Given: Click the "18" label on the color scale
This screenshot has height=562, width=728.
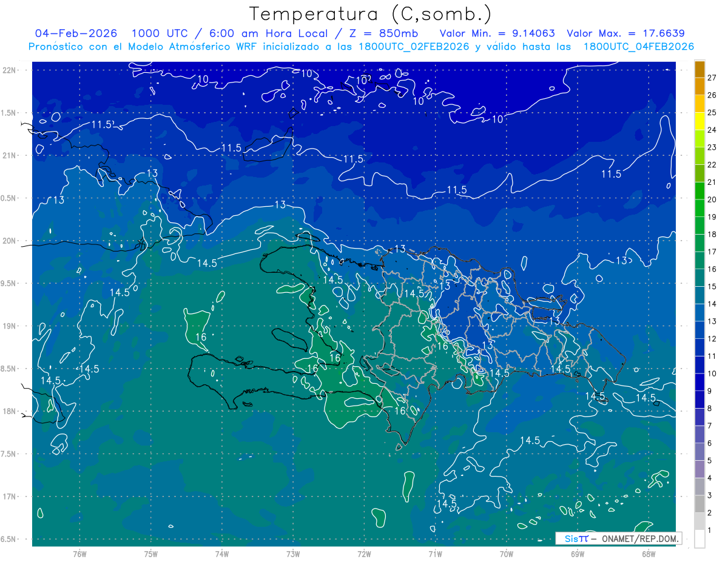Looking at the screenshot, I should [712, 234].
